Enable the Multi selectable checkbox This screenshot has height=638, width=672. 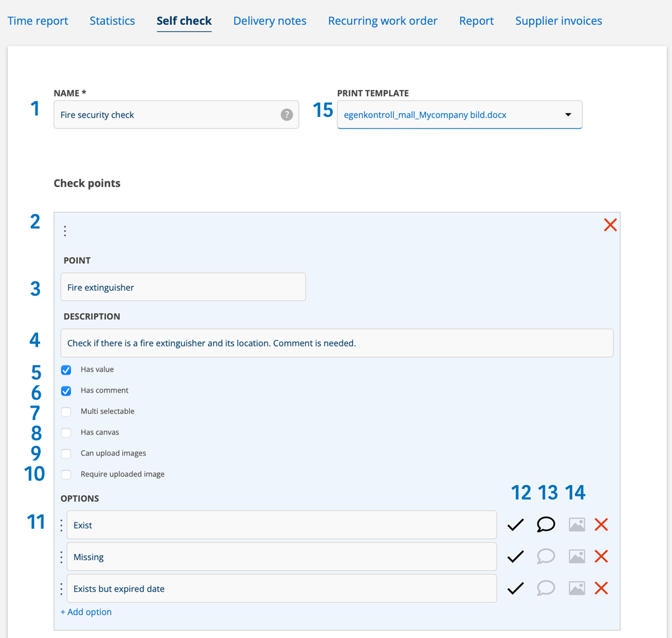coord(66,412)
